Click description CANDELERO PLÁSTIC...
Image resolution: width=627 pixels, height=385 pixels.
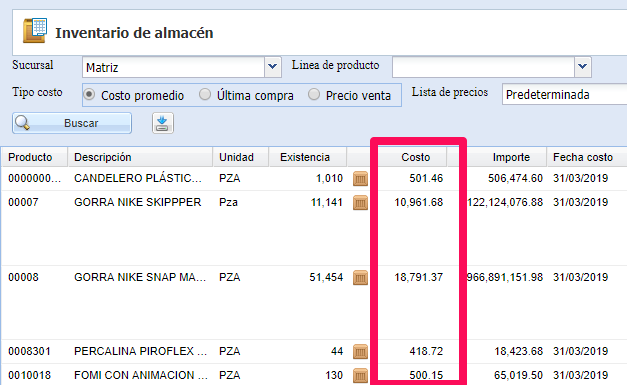tap(138, 178)
